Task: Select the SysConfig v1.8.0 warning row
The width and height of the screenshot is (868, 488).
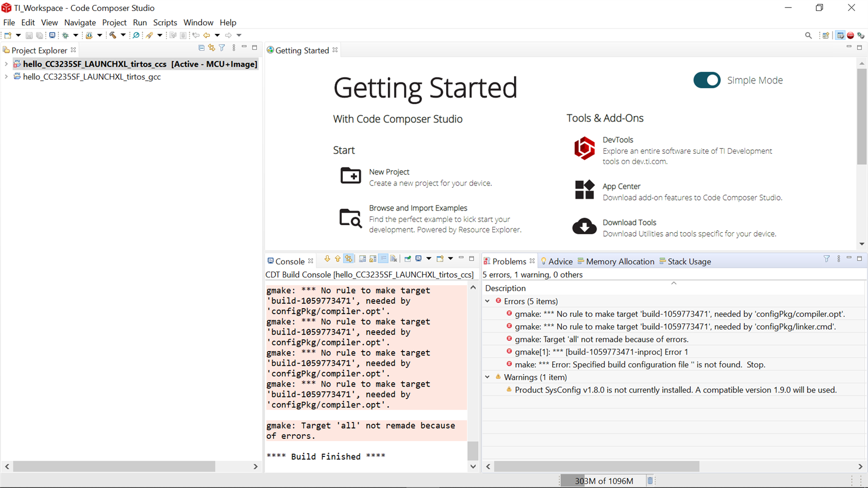Action: (673, 390)
